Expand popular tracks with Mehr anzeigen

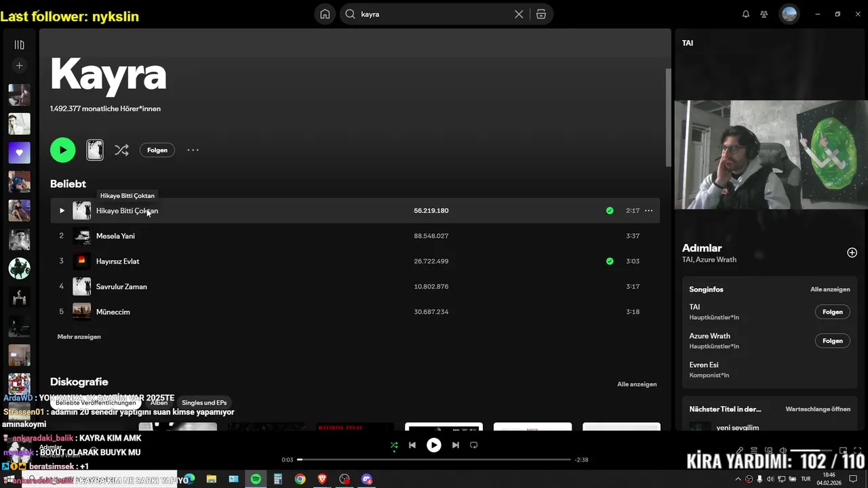coord(79,337)
